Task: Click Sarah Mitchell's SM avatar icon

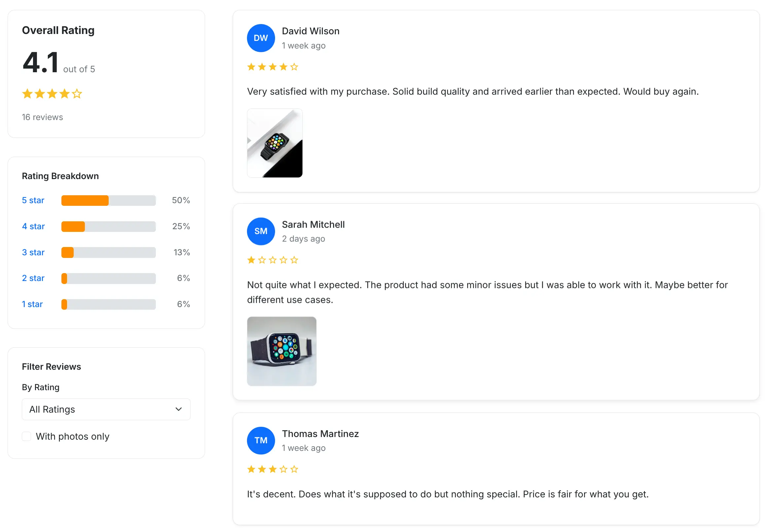Action: click(261, 231)
